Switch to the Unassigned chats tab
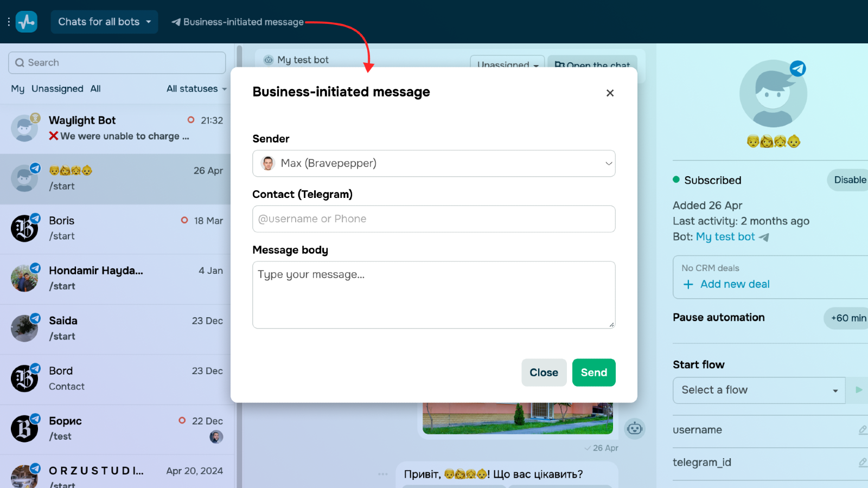 [57, 89]
